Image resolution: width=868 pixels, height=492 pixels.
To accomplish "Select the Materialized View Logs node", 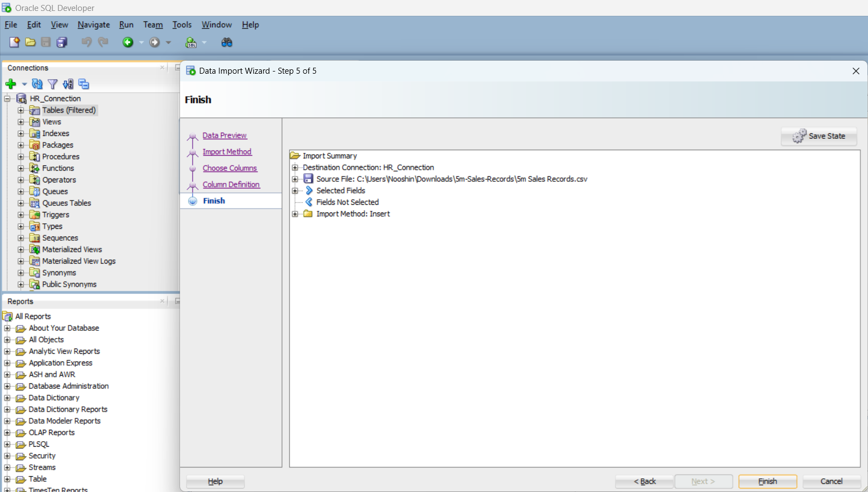I will [79, 261].
